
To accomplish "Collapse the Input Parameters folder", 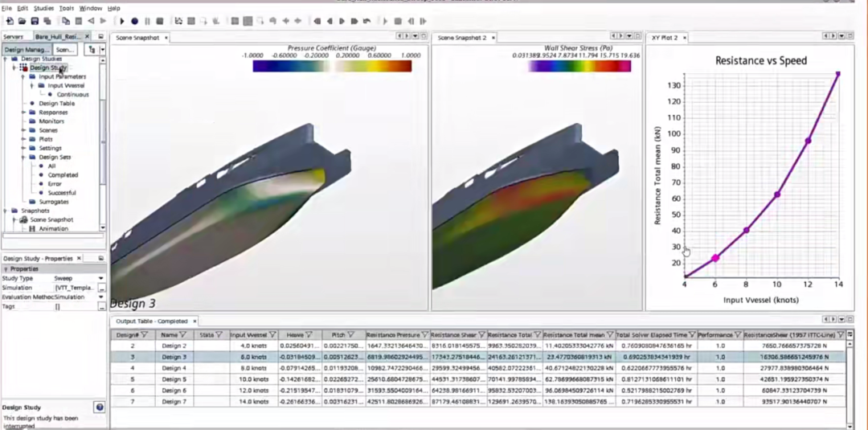I will [23, 76].
